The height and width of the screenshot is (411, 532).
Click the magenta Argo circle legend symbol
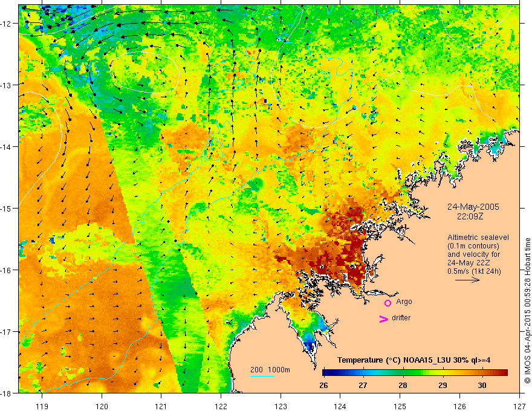388,303
